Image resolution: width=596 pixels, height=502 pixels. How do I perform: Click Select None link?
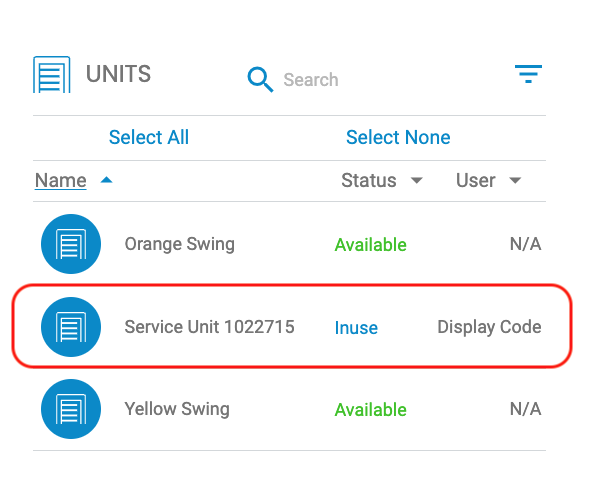[x=398, y=137]
